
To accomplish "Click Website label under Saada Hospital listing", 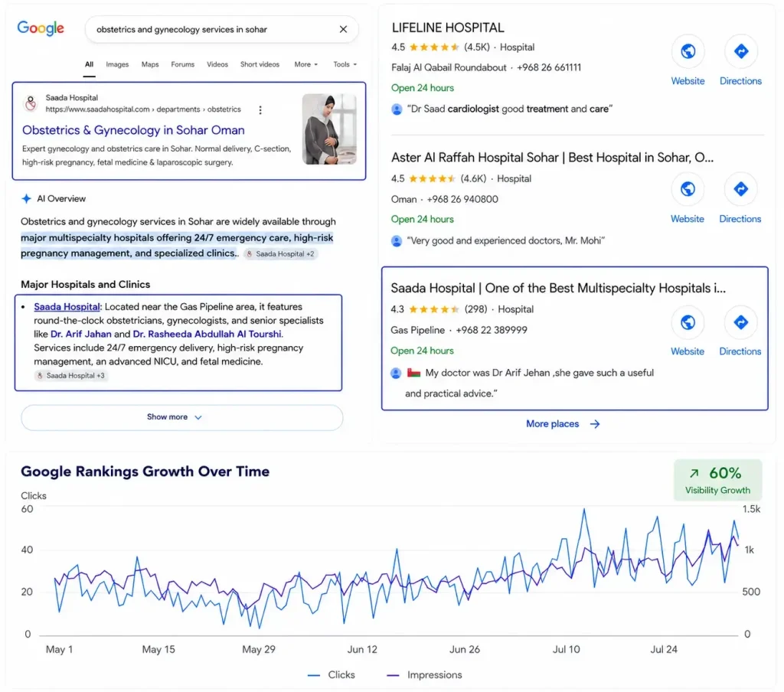I will tap(687, 351).
